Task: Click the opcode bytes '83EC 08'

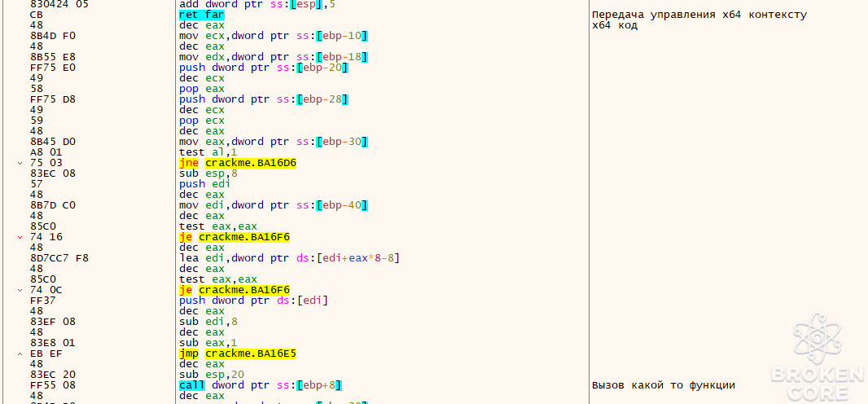Action: 52,173
